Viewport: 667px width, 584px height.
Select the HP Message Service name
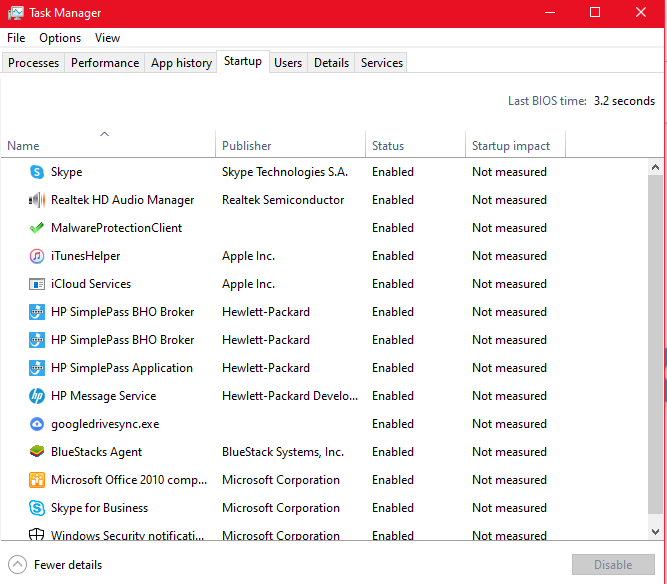pos(103,396)
